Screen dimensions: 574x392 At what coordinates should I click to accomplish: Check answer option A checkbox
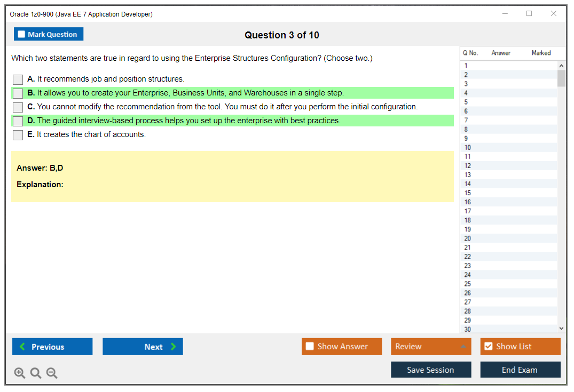pyautogui.click(x=18, y=79)
